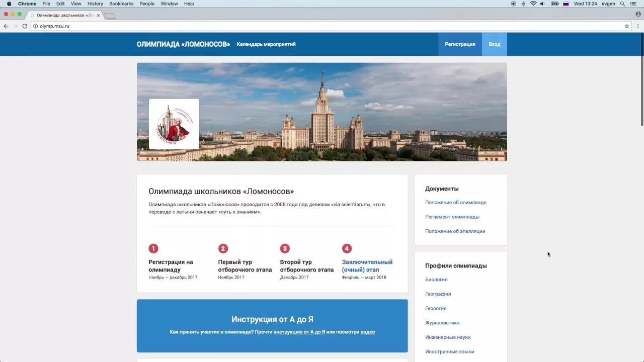Click the Регистрация button

coord(460,44)
